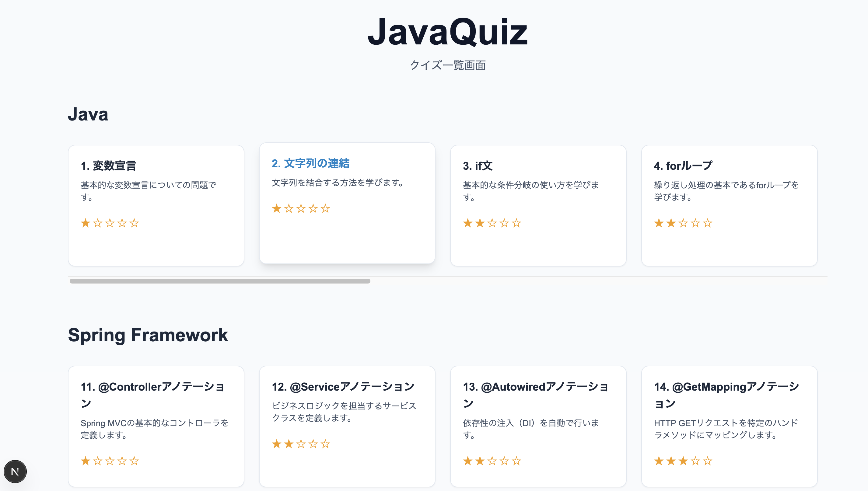The width and height of the screenshot is (868, 491).
Task: Open quiz 11. @Controllerアノテーション
Action: coord(156,426)
